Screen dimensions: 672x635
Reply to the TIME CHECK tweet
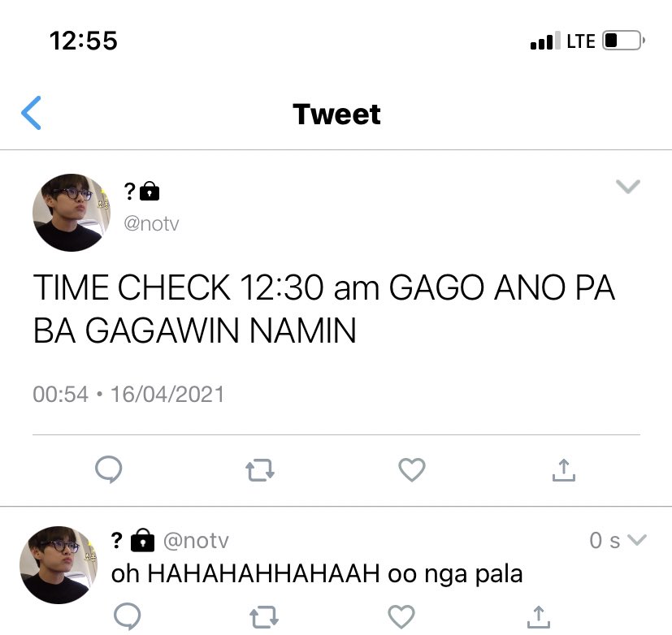(x=108, y=469)
